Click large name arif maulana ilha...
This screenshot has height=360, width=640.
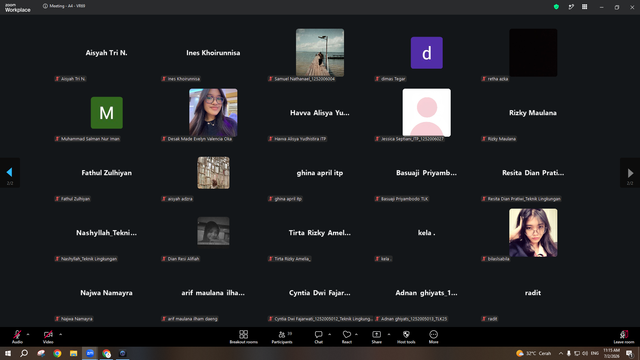[x=213, y=293]
